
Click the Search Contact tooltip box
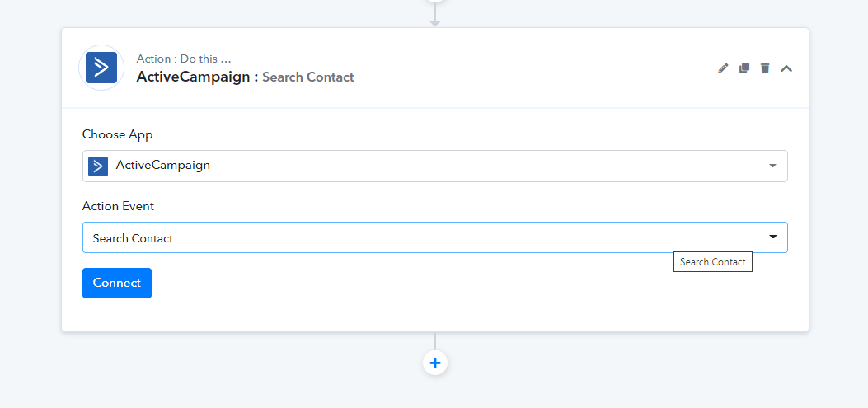coord(713,262)
